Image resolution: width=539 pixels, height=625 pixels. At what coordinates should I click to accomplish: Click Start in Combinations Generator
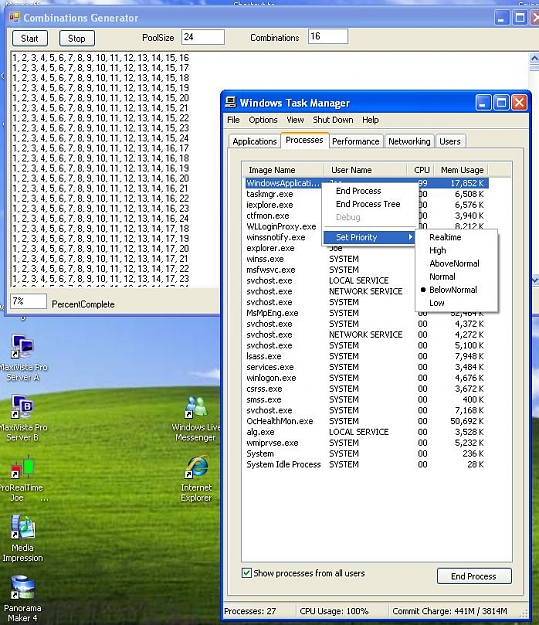coord(30,39)
